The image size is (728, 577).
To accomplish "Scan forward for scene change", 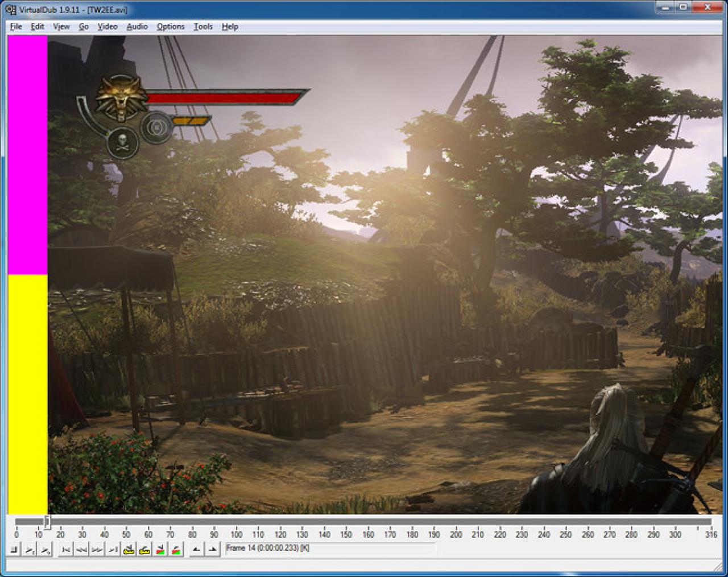I will pyautogui.click(x=176, y=550).
